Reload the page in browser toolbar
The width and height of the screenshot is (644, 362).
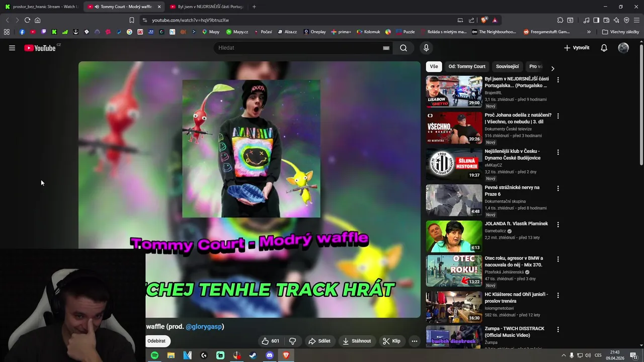point(27,20)
